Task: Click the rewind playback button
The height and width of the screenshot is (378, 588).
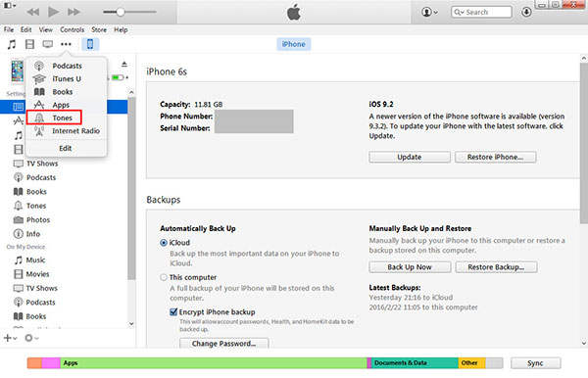Action: click(33, 12)
